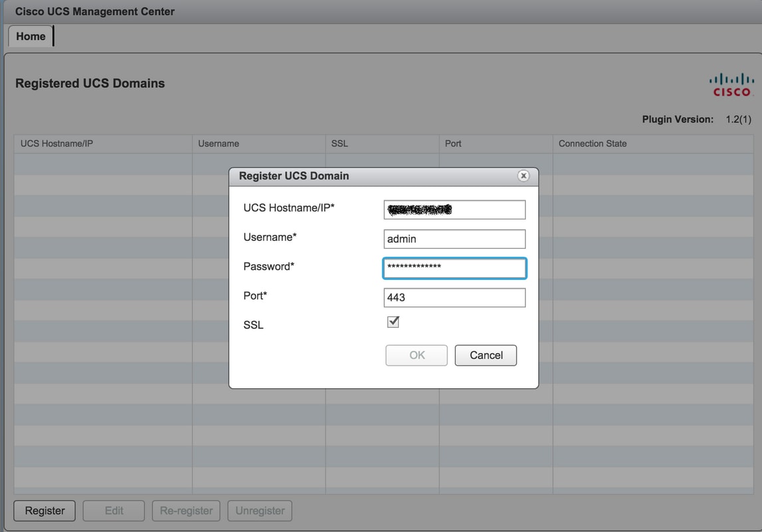Click the Registered UCS Domains heading

(90, 84)
